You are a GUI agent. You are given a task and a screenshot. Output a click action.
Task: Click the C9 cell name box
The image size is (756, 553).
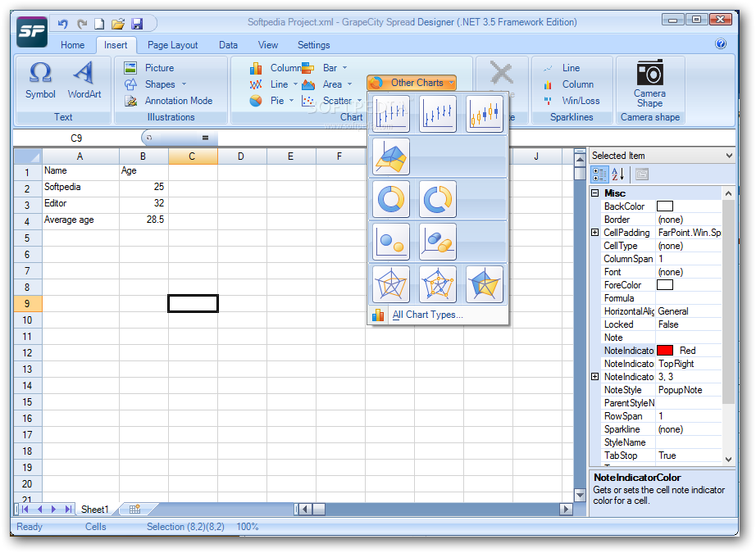click(x=76, y=138)
